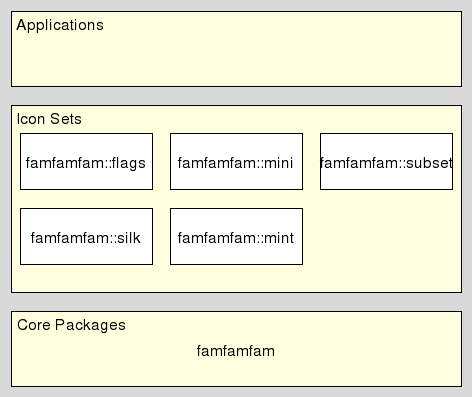Click the famfamfam core package label
The image size is (472, 397).
pos(236,351)
